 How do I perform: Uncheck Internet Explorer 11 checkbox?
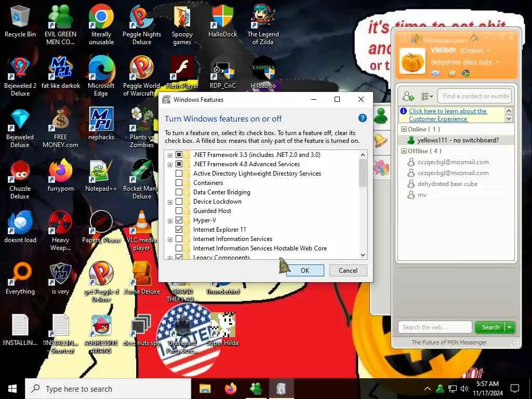click(x=179, y=230)
